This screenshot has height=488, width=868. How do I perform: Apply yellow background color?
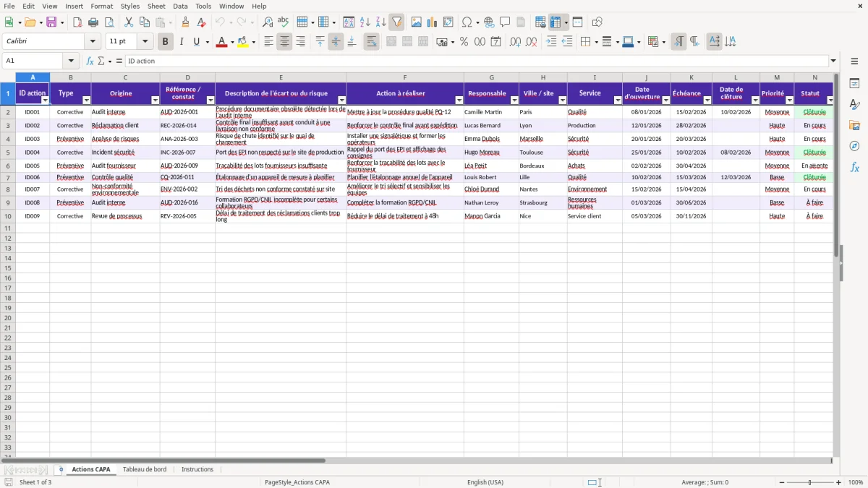coord(243,42)
